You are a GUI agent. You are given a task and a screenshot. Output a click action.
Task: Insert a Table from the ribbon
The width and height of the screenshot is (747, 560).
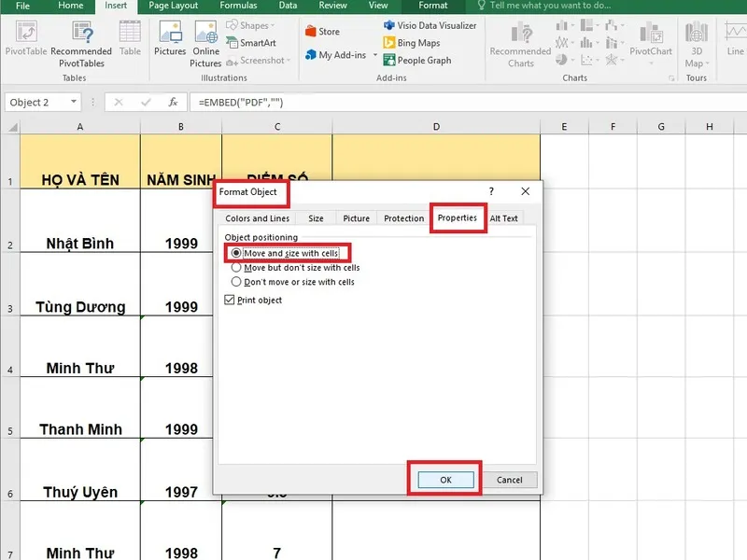[x=130, y=38]
